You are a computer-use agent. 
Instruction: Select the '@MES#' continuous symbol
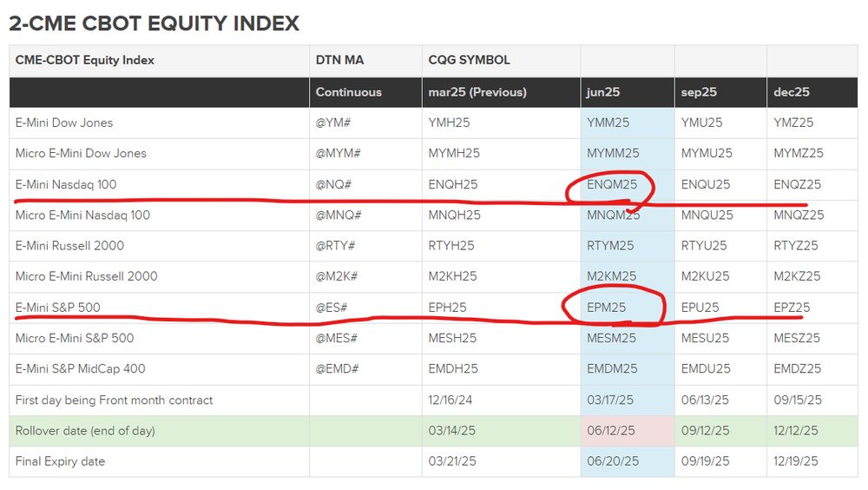pyautogui.click(x=337, y=338)
